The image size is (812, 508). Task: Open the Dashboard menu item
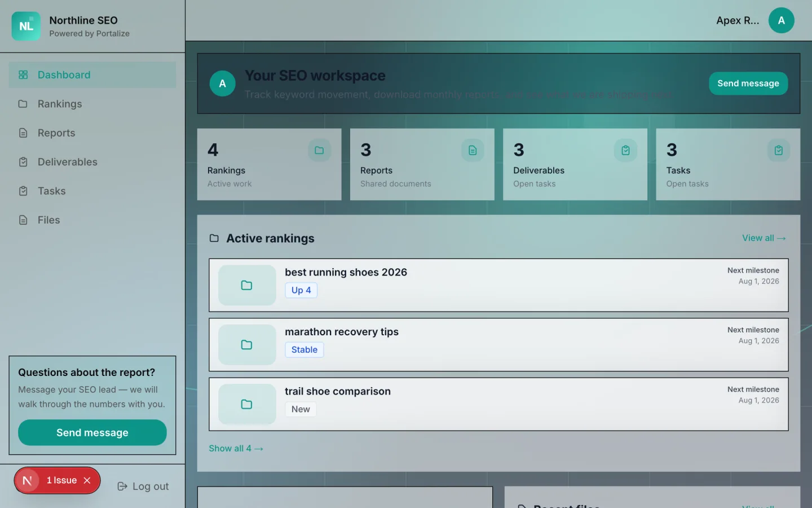[x=92, y=75]
